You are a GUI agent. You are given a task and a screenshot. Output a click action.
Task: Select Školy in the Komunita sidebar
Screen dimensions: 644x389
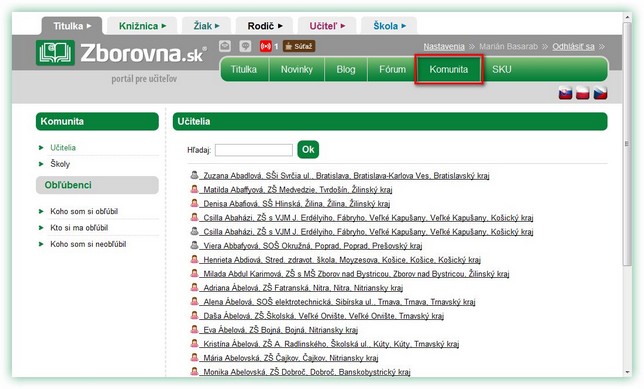[x=60, y=164]
